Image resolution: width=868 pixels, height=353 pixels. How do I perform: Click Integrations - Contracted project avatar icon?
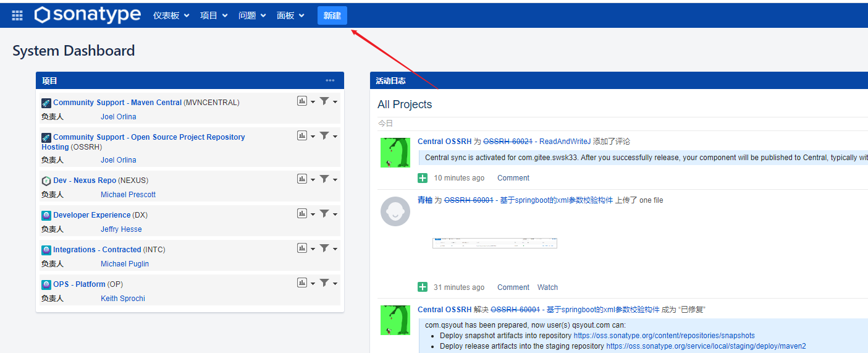[x=46, y=250]
